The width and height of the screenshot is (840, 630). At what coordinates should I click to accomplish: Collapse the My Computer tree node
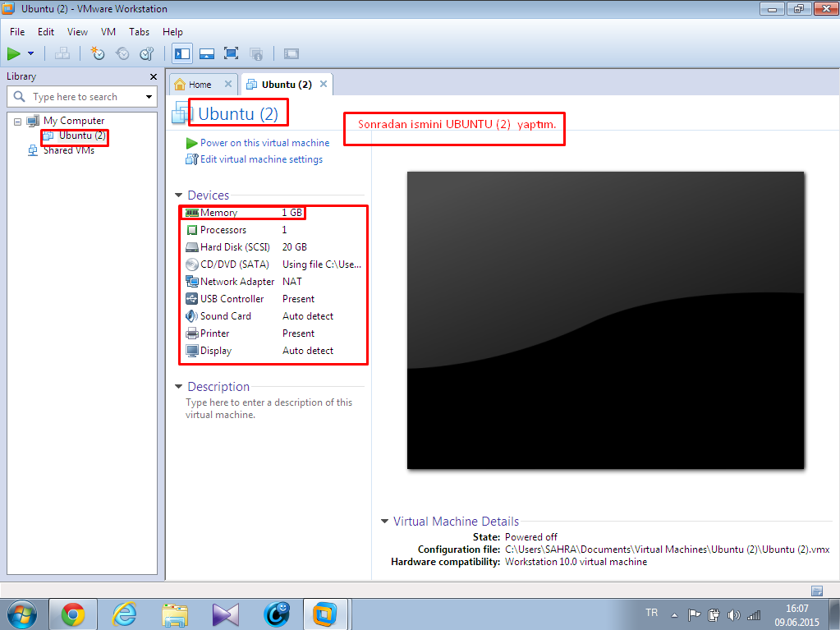[x=18, y=121]
